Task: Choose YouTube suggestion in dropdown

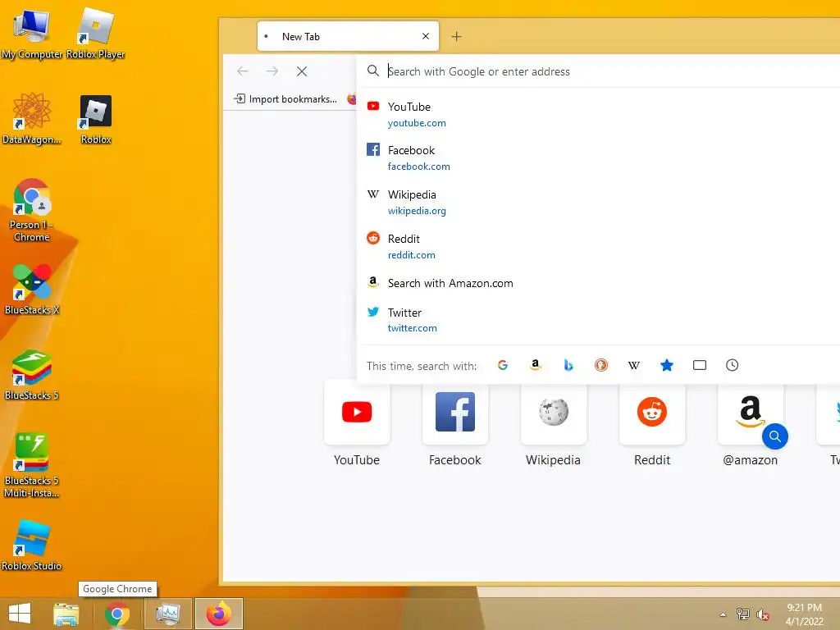Action: 598,114
